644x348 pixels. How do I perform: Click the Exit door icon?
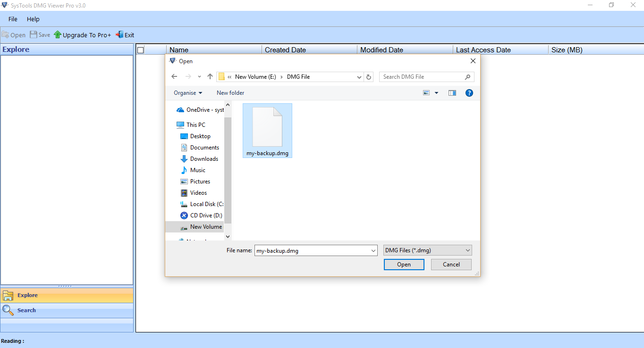(x=118, y=34)
